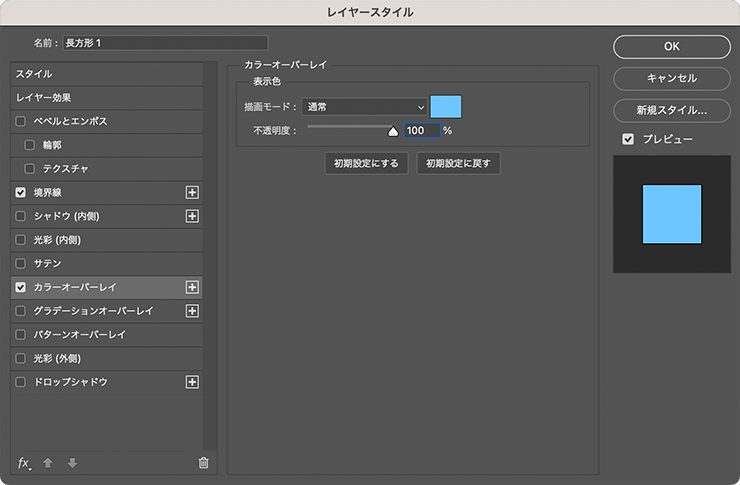Select the 境界線 effect label

tap(47, 192)
